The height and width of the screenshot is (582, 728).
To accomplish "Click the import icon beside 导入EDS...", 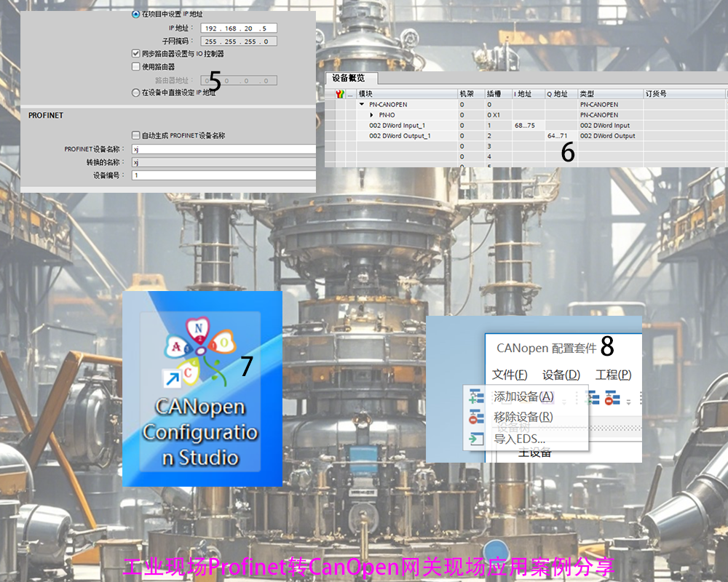I will (476, 439).
